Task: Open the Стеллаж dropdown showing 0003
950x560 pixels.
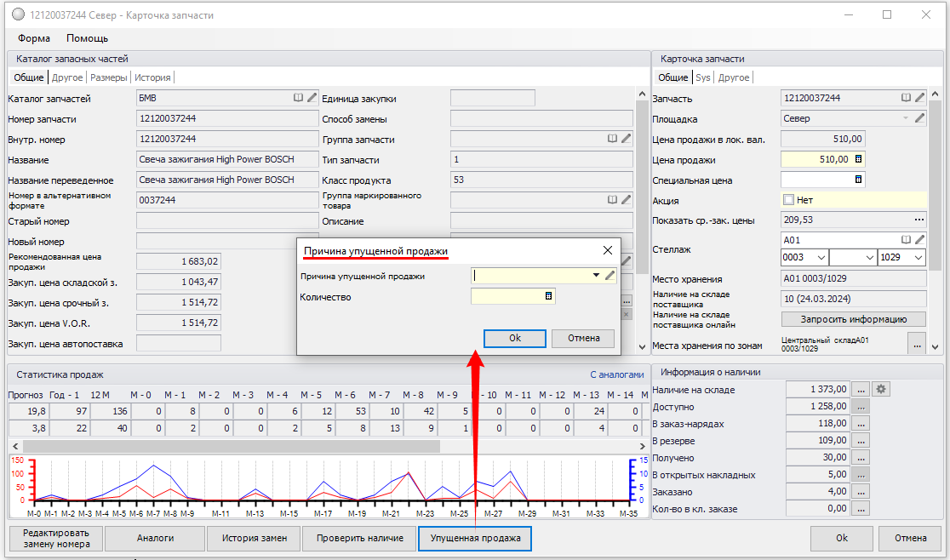Action: coord(821,258)
